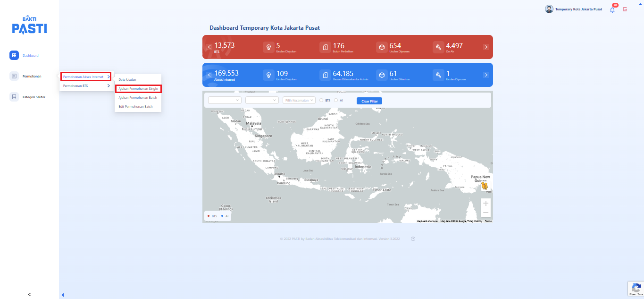Click the map zoom out minus icon
The image size is (644, 299).
click(485, 213)
